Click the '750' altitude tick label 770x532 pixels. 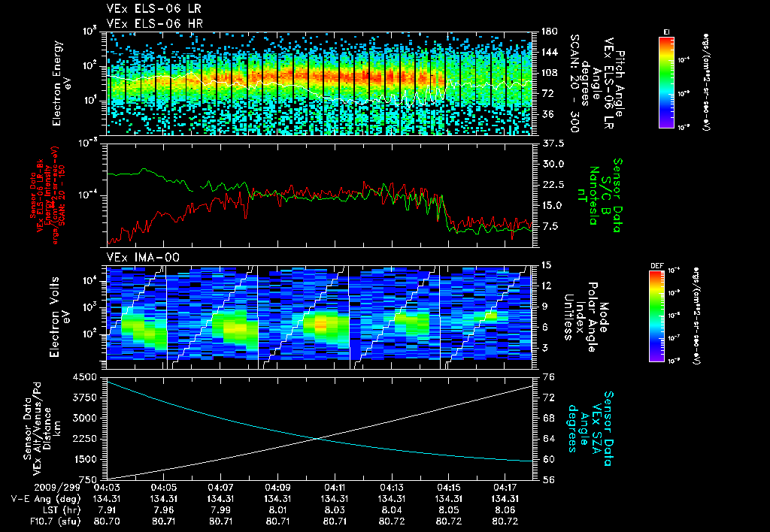coord(87,480)
